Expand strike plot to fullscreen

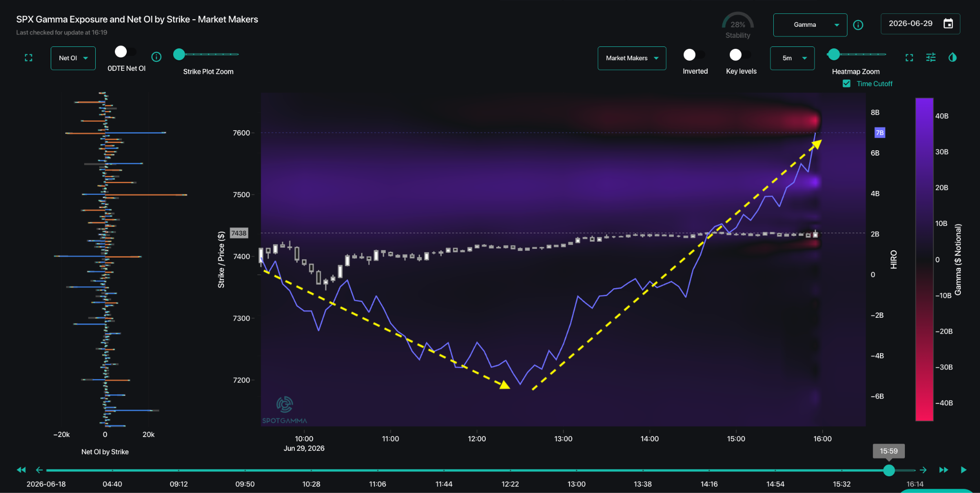coord(28,58)
